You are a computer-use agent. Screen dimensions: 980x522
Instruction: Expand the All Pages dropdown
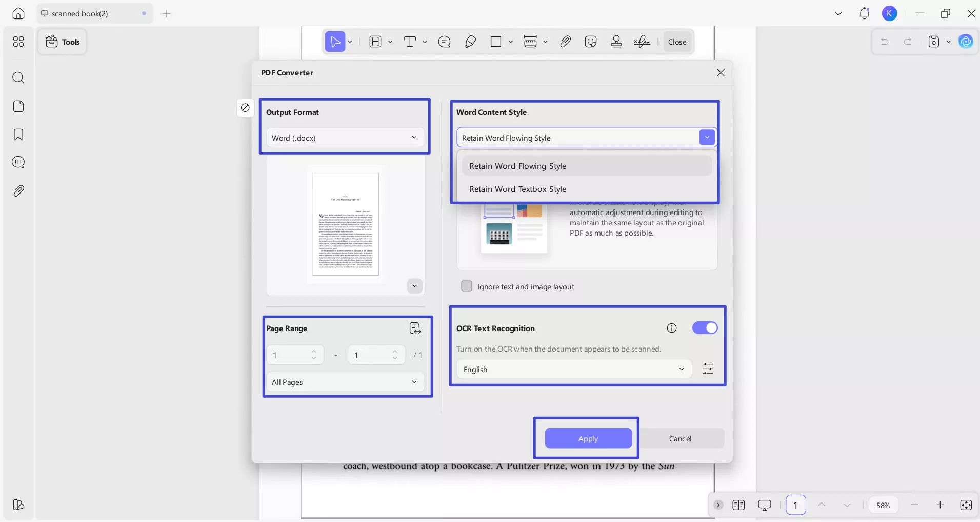pos(345,382)
